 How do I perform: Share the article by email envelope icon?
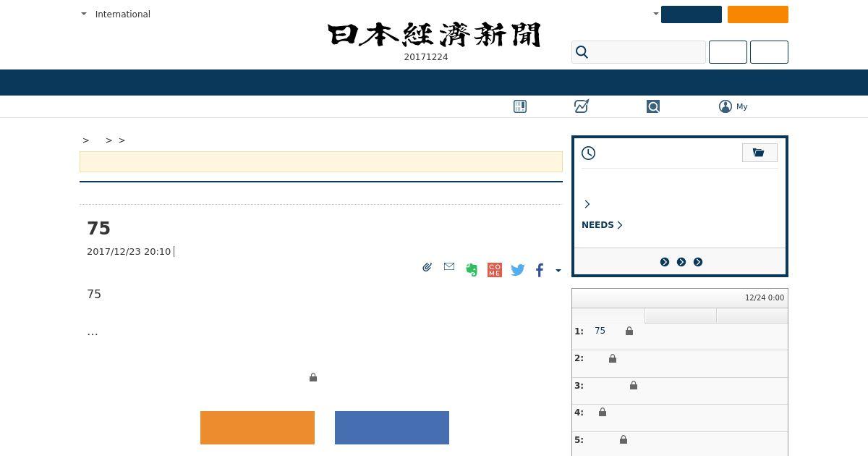click(449, 266)
